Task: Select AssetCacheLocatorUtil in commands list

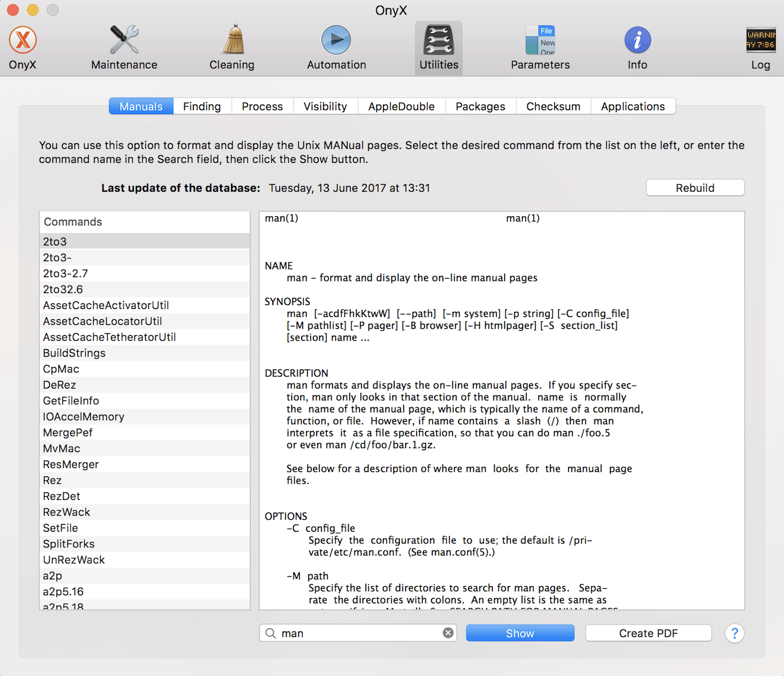Action: [102, 321]
